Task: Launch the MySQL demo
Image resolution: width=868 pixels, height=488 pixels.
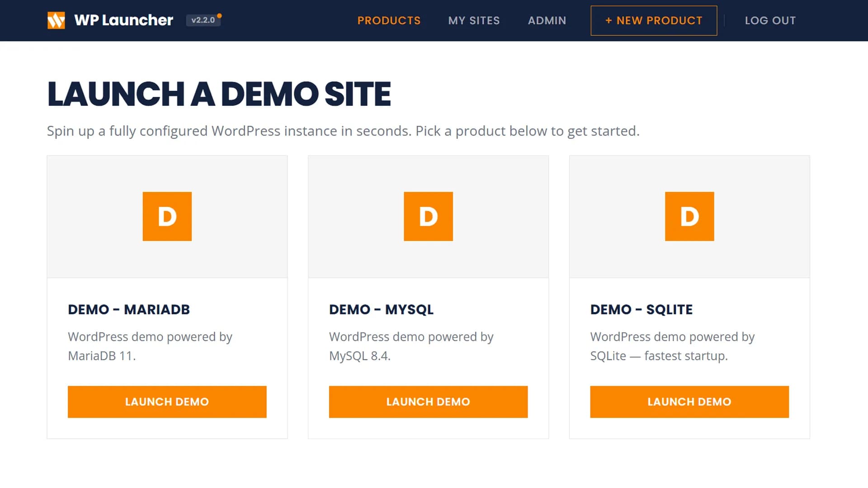Action: point(428,402)
